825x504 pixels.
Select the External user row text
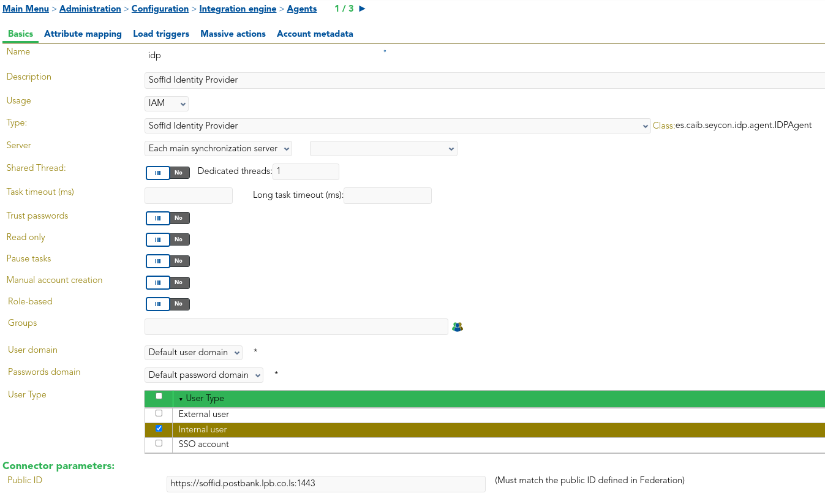tap(204, 415)
